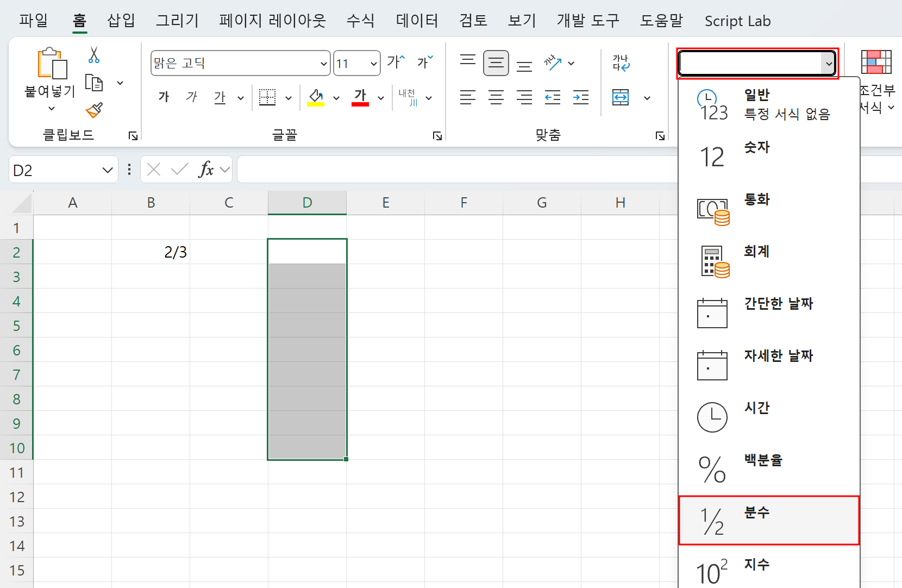Click the checkmark in the formula bar
Image resolution: width=902 pixels, height=588 pixels.
[179, 169]
